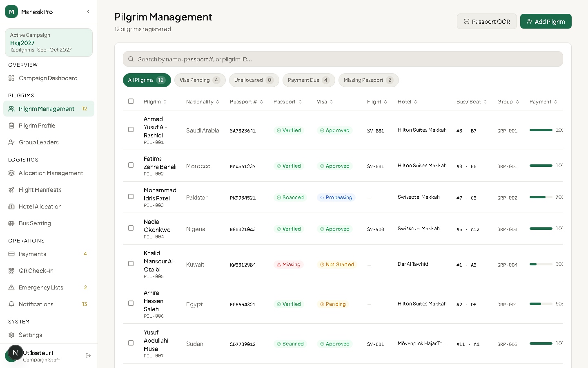Select the Unallocated filter tab
Image resolution: width=588 pixels, height=368 pixels.
254,80
